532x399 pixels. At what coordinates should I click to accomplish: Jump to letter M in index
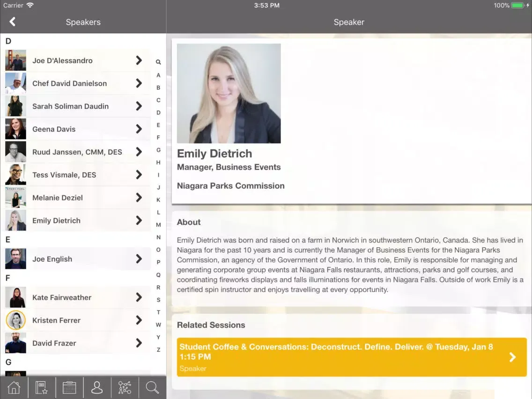pyautogui.click(x=158, y=225)
